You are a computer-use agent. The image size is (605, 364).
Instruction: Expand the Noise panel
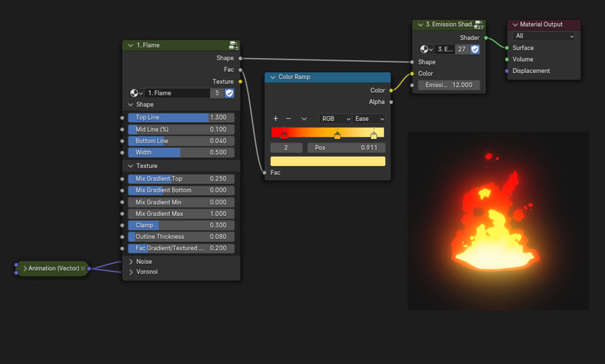click(x=131, y=262)
